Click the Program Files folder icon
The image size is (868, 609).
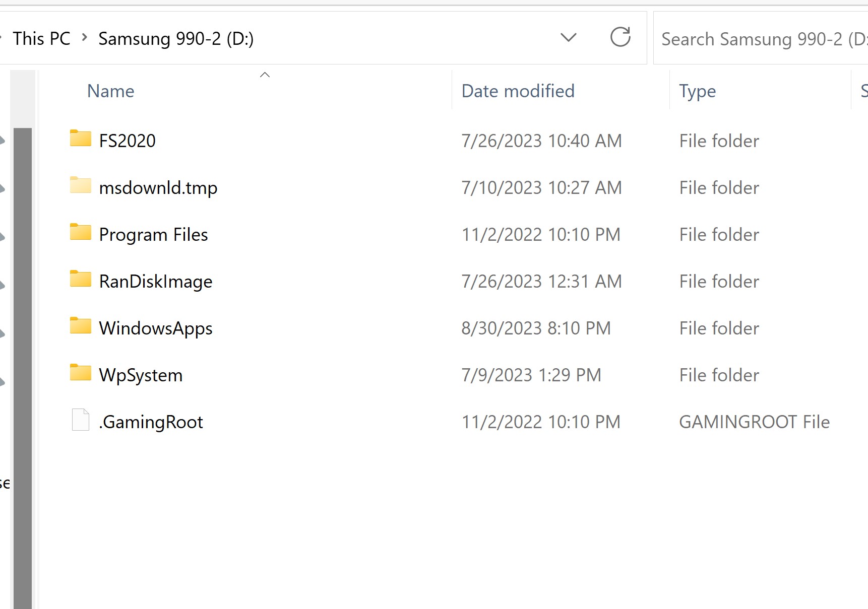(x=81, y=232)
